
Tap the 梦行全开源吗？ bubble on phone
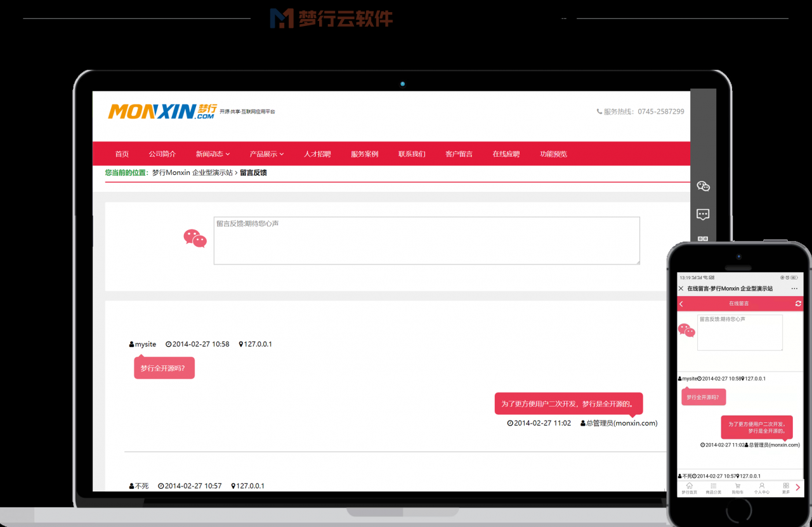coord(704,398)
